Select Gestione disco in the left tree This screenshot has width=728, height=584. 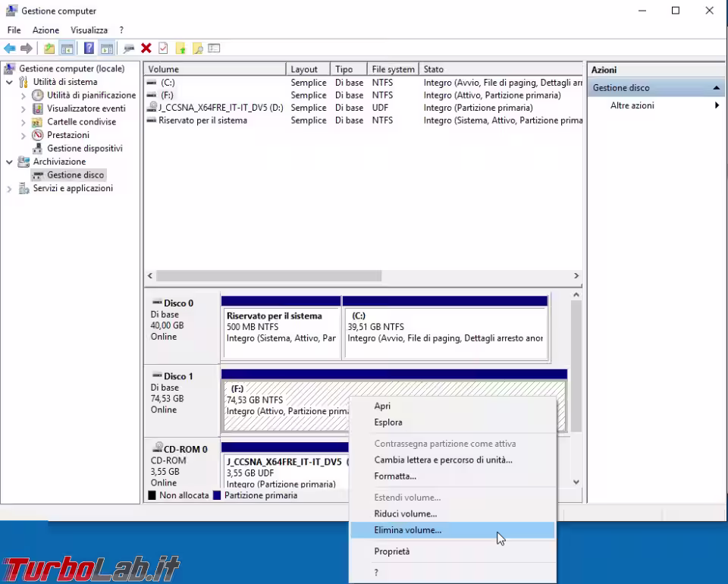(75, 175)
